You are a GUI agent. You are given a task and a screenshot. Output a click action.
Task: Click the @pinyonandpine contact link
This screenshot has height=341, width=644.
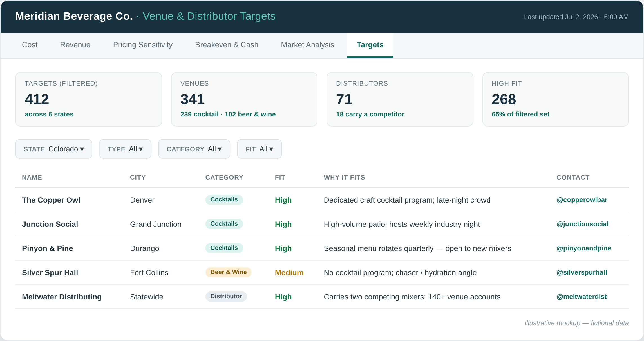pyautogui.click(x=584, y=248)
